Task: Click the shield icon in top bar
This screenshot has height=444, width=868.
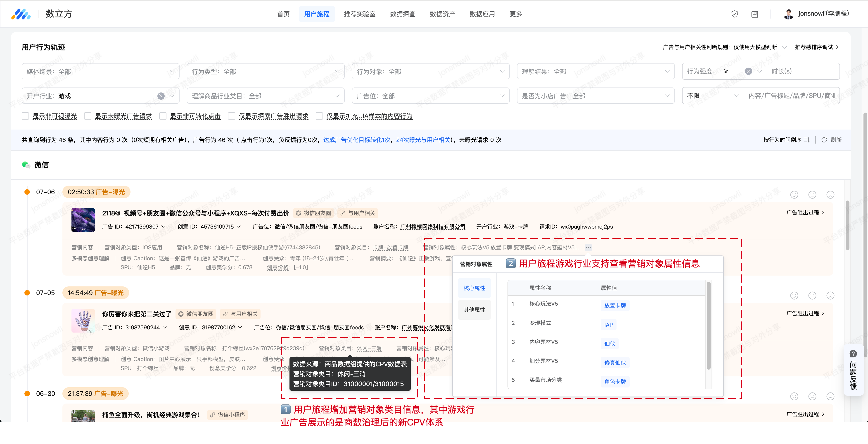Action: [735, 14]
